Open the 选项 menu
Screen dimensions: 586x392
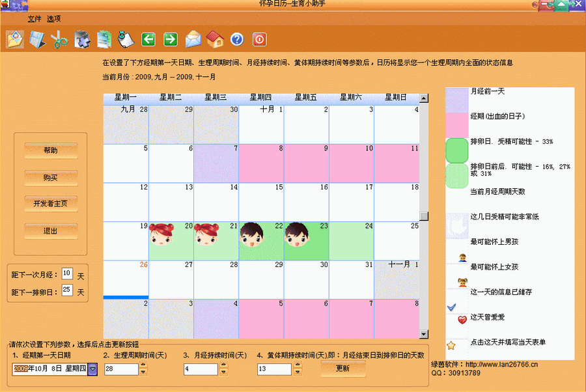click(55, 18)
